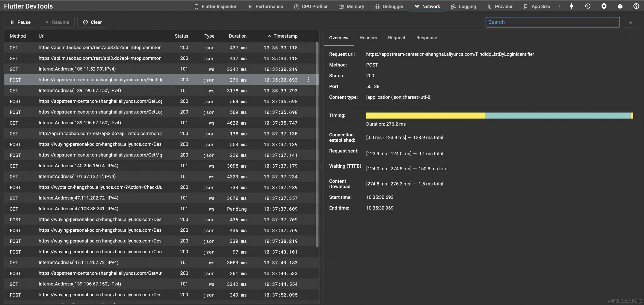Viewport: 644px width, 305px height.
Task: Open the Logging tab
Action: point(463,7)
